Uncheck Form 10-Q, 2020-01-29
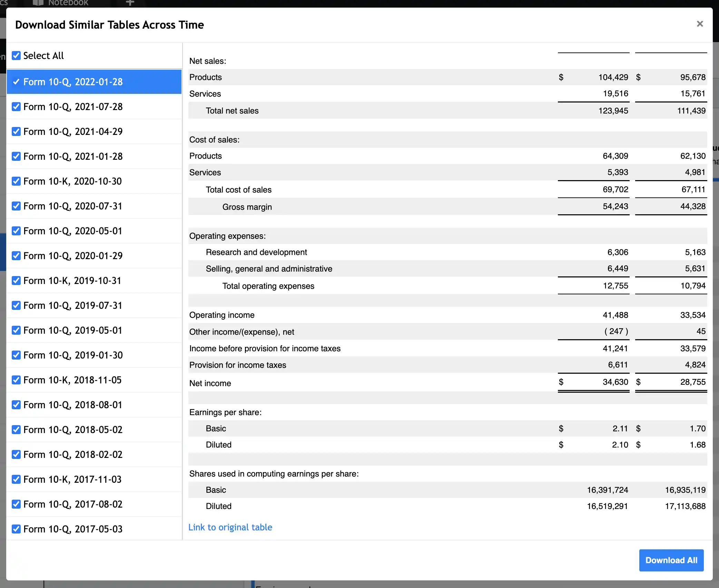Screen dimensions: 719x588 pos(16,256)
